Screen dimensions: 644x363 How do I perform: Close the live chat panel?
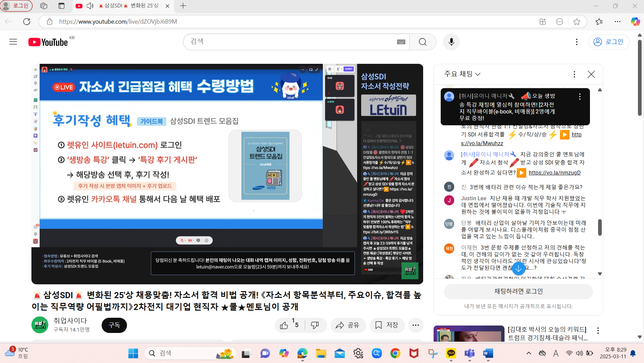[591, 74]
